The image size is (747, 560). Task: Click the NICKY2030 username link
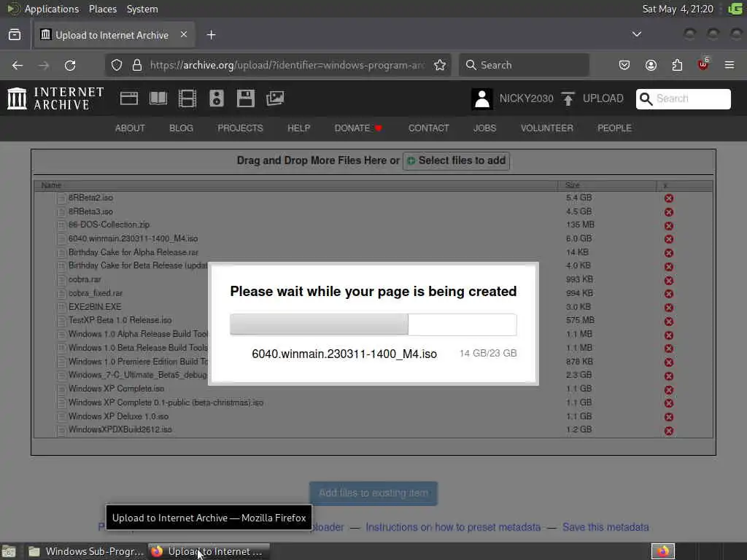pos(527,98)
